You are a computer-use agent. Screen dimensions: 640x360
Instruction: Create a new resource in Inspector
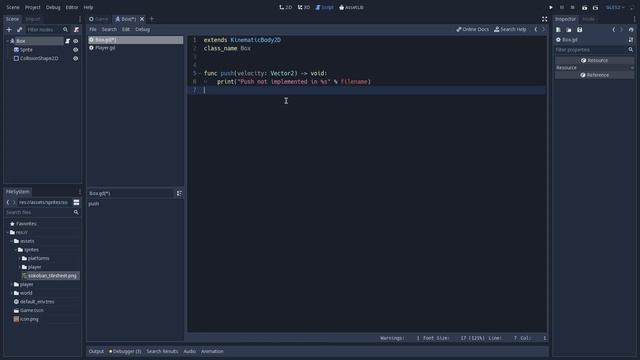(558, 30)
